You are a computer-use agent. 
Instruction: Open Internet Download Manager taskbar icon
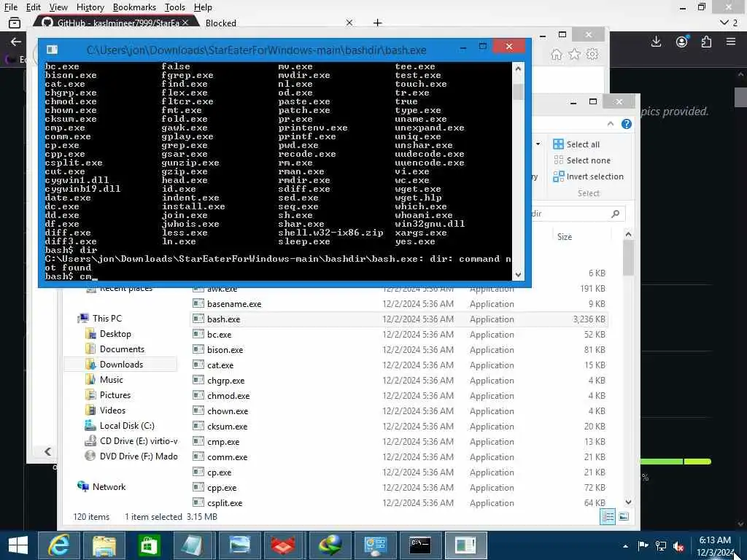tap(330, 545)
